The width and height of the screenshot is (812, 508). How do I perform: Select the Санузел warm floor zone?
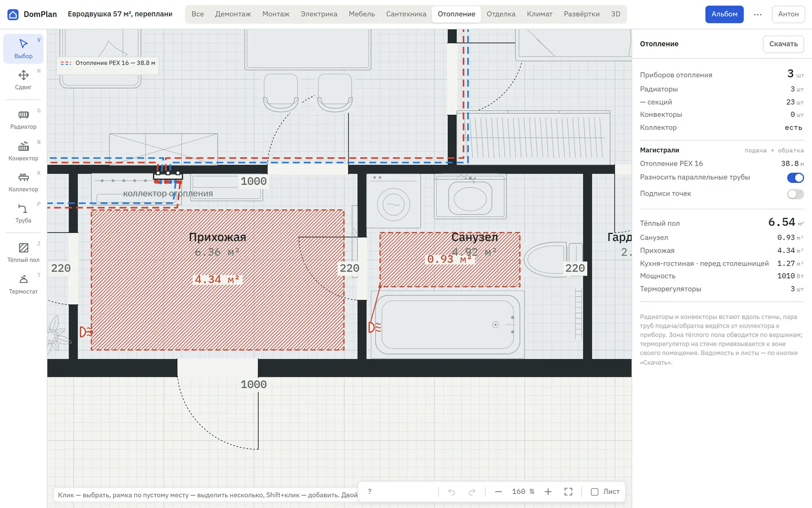450,260
